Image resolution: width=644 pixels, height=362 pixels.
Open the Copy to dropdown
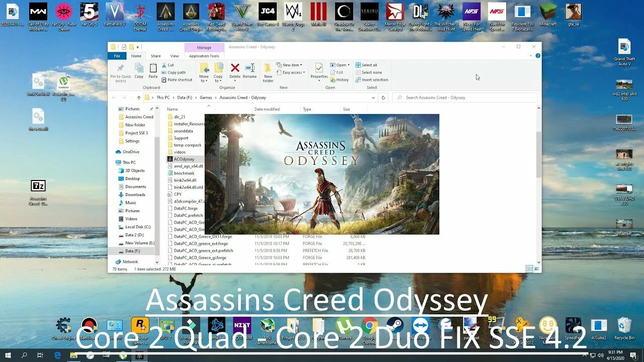coord(218,79)
